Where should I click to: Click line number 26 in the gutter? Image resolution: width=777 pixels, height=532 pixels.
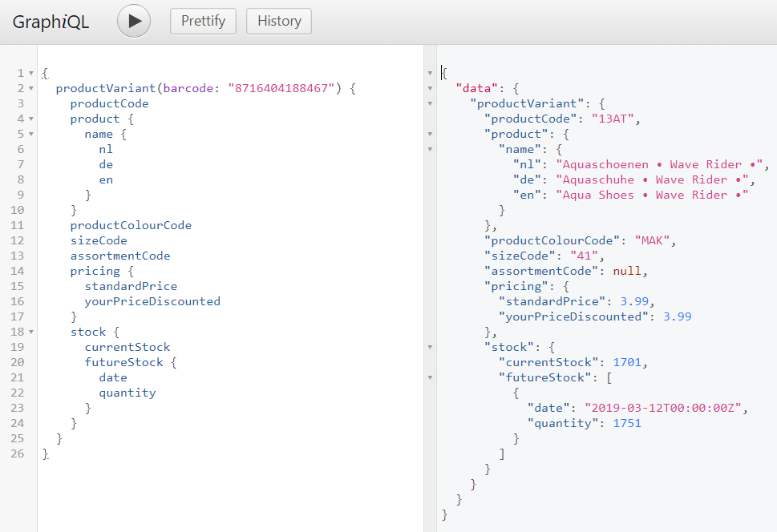pyautogui.click(x=18, y=453)
